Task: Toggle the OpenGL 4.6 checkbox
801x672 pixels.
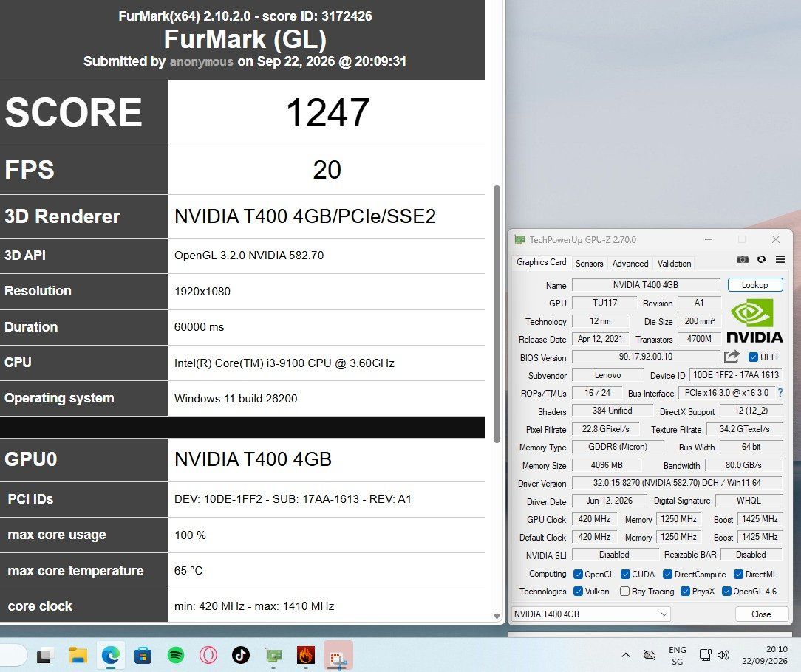Action: pyautogui.click(x=726, y=592)
